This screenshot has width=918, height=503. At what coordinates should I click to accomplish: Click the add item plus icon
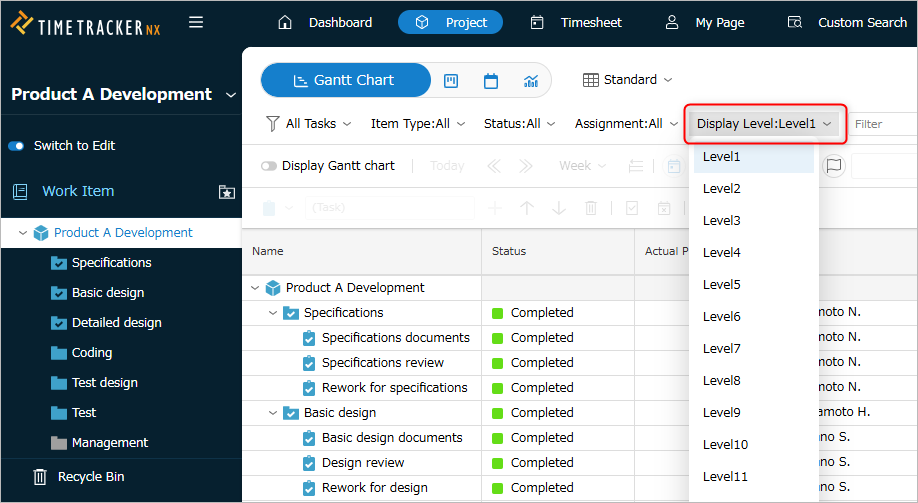tap(495, 208)
